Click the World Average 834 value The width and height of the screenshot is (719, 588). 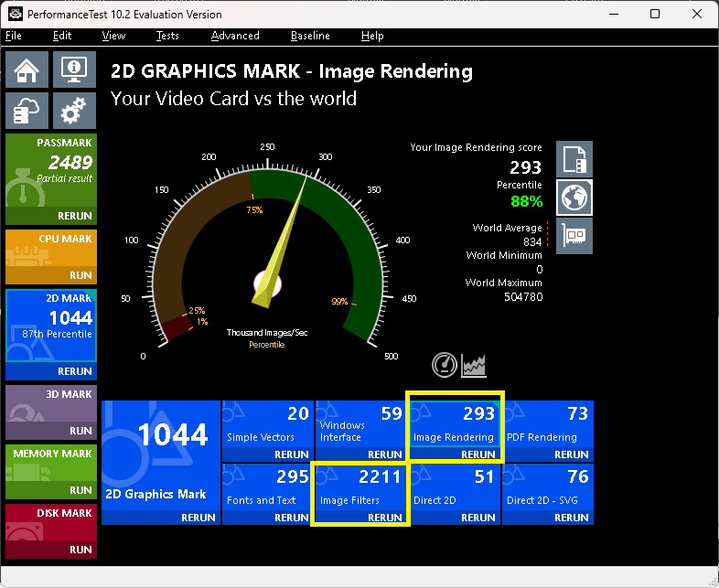pos(532,242)
